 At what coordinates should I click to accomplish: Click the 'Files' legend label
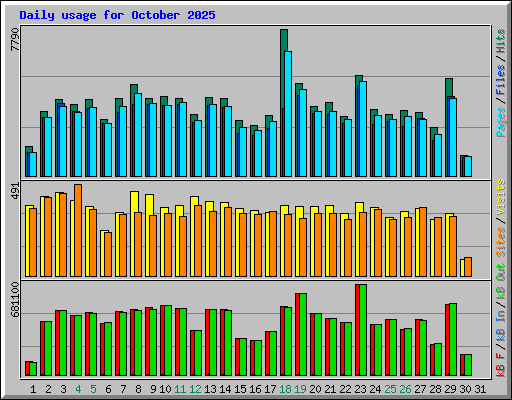501,79
